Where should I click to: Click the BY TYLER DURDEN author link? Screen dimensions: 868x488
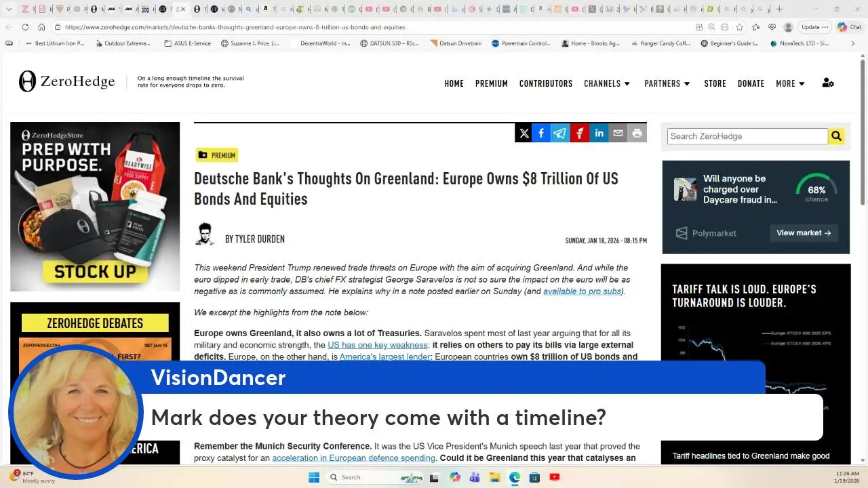pos(255,239)
